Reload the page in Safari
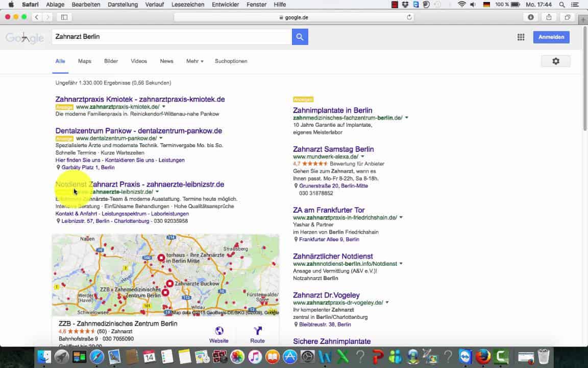Image resolution: width=588 pixels, height=368 pixels. point(409,17)
